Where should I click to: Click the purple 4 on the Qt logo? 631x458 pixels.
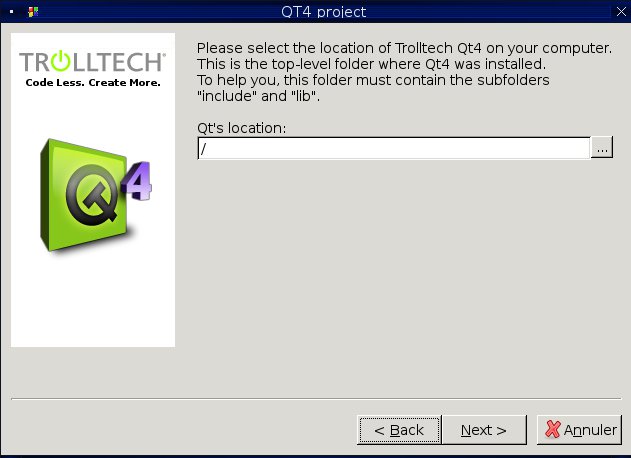[x=137, y=181]
